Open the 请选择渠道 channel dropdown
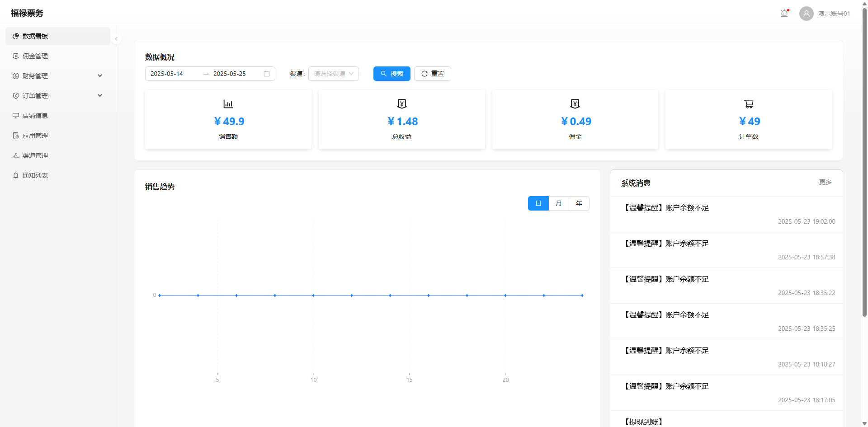This screenshot has width=868, height=427. pyautogui.click(x=334, y=74)
